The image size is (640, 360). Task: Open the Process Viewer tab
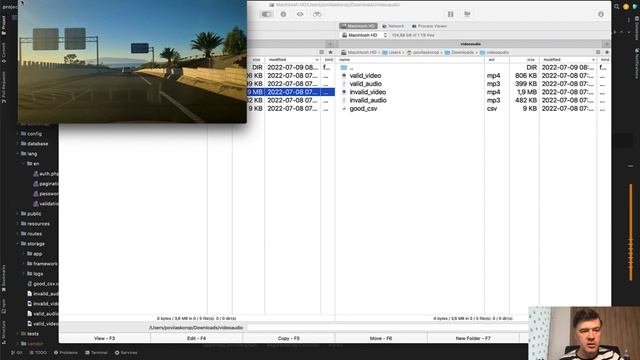point(429,26)
